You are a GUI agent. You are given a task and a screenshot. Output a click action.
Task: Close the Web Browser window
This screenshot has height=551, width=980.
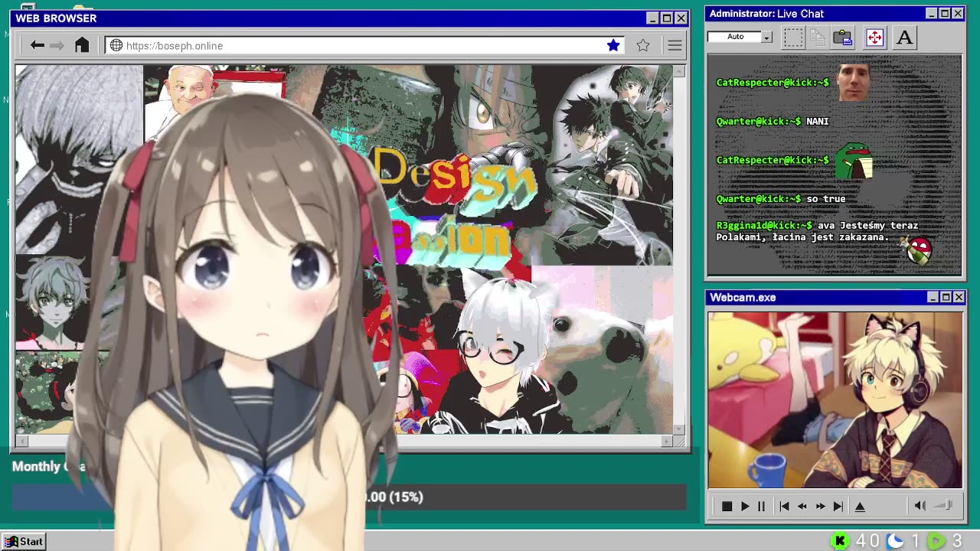pyautogui.click(x=681, y=18)
